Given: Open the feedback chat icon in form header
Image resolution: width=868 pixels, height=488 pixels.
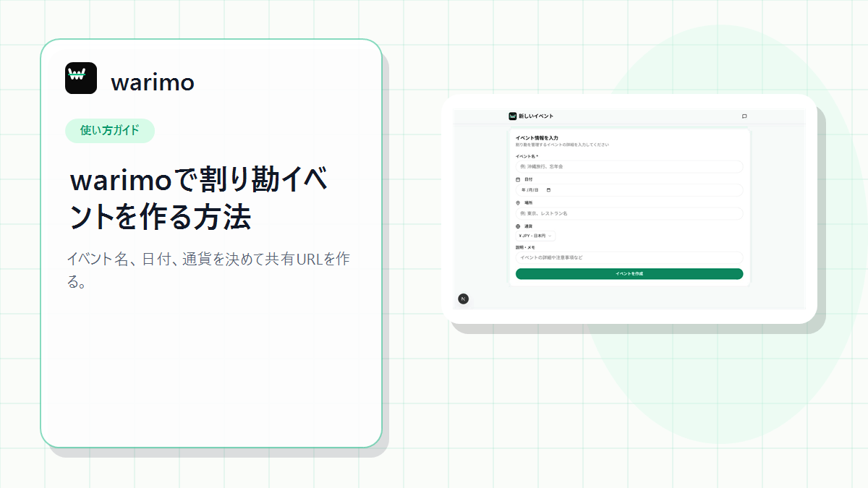Looking at the screenshot, I should click(744, 116).
